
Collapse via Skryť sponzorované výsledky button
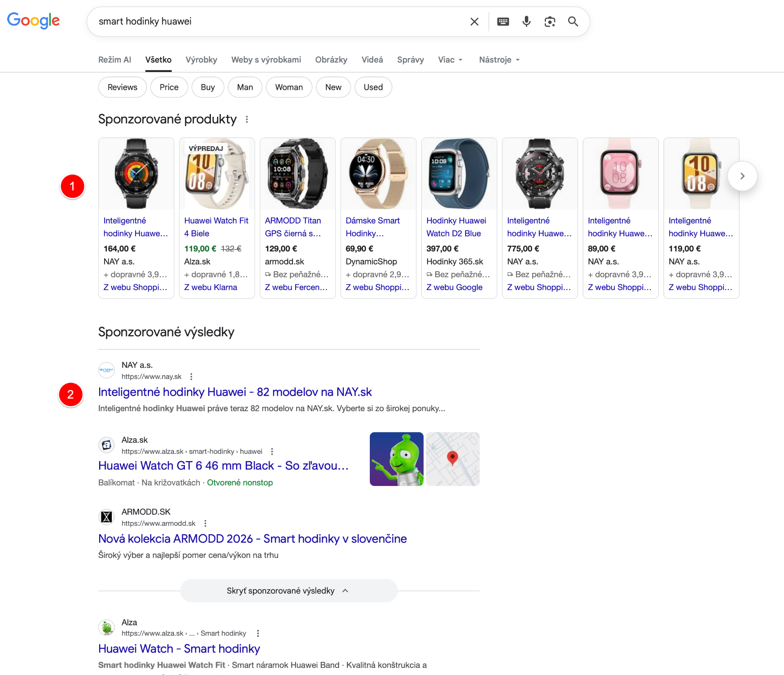[289, 590]
